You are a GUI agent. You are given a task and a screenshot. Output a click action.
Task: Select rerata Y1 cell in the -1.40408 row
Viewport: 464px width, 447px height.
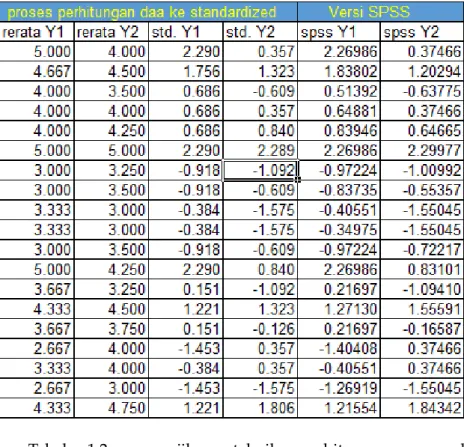point(37,348)
